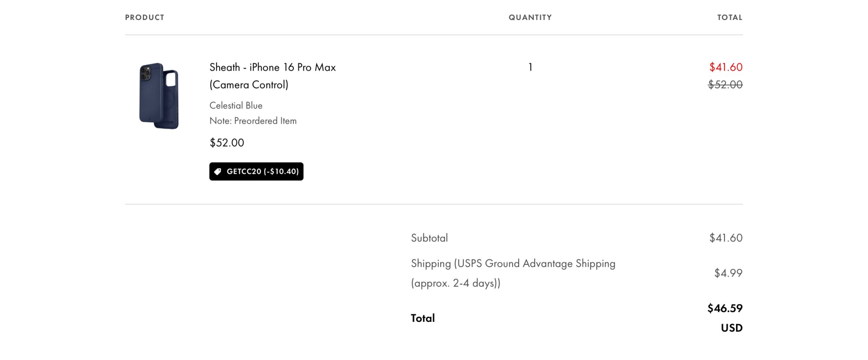The width and height of the screenshot is (868, 360).
Task: Click the strikethrough $52.00 original price
Action: 725,85
